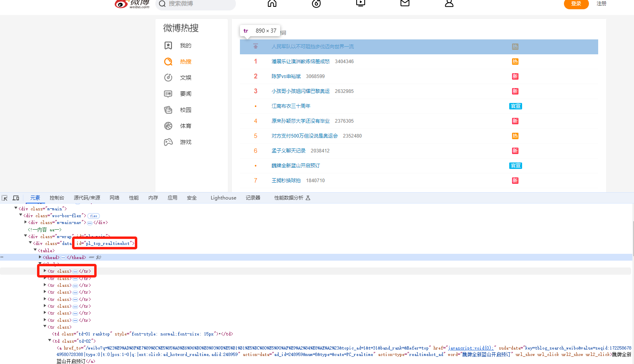Viewport: 634px width, 364px height.
Task: Click the flex badge beside woo-box-flex
Action: 93,216
